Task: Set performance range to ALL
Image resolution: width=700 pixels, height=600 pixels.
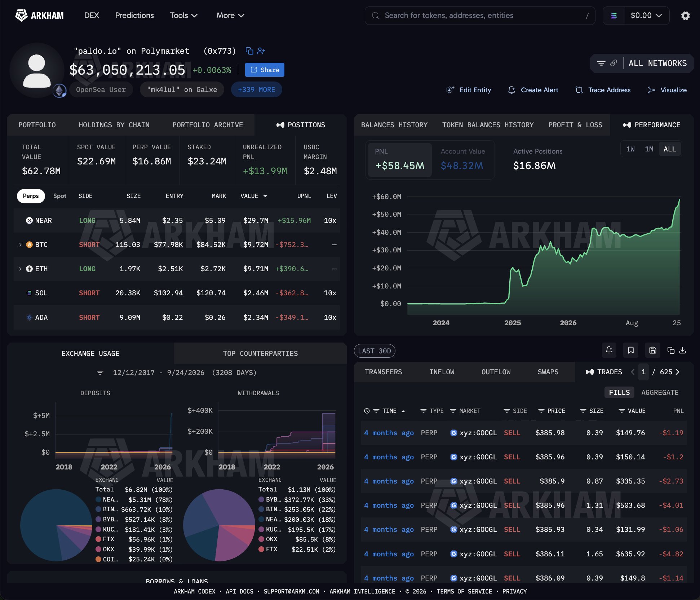Action: 670,149
